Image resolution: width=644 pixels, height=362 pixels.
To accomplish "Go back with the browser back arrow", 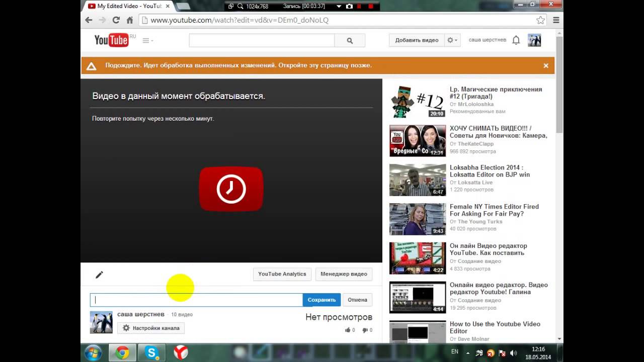I will coord(89,20).
